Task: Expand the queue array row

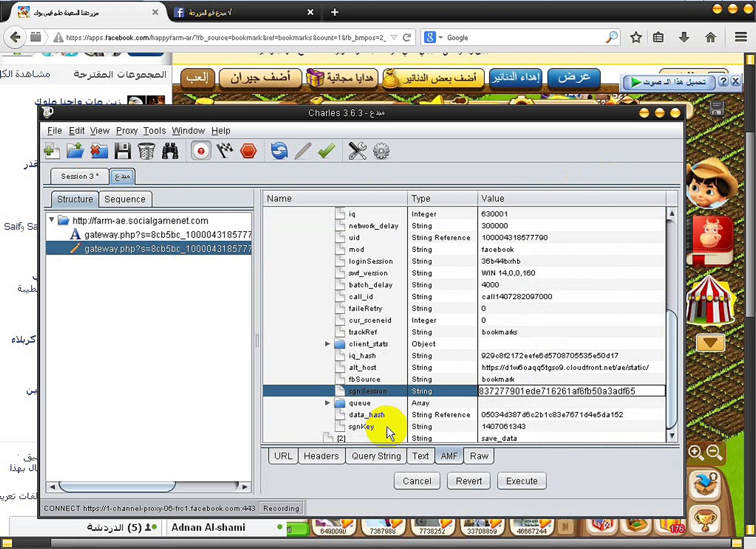Action: tap(328, 403)
